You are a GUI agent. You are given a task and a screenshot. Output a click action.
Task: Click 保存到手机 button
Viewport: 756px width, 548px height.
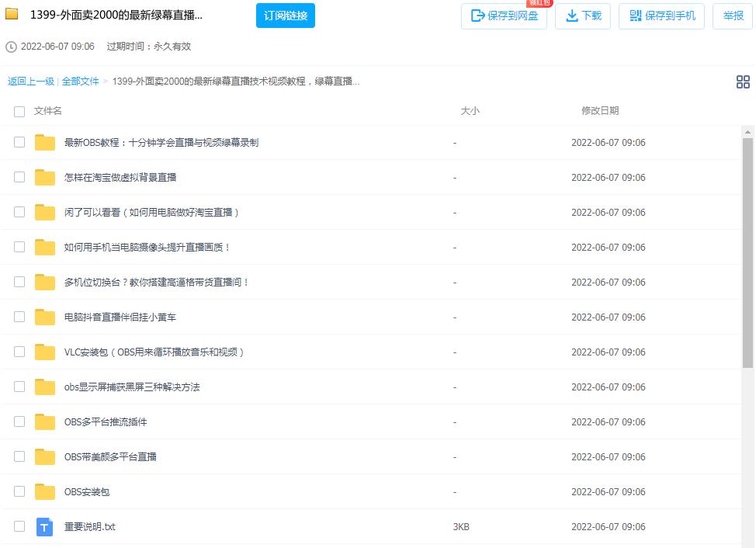[x=661, y=16]
